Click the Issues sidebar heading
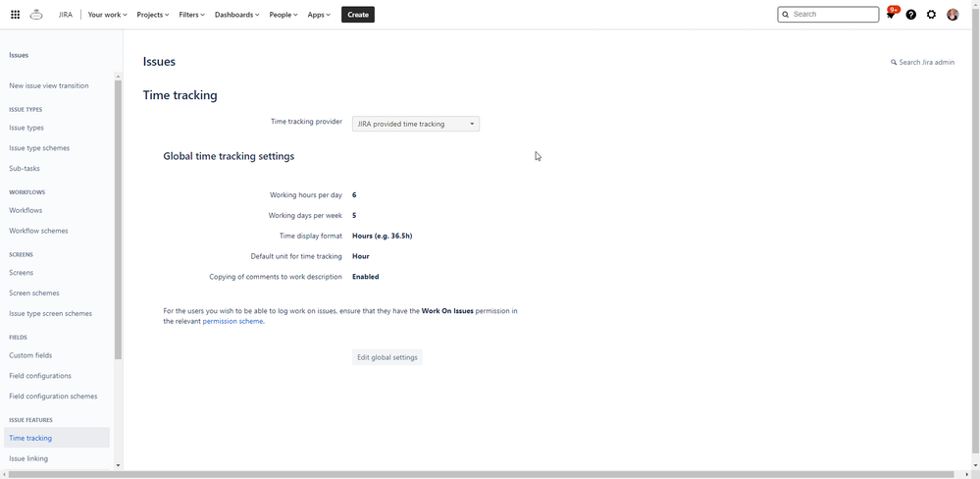Image resolution: width=980 pixels, height=479 pixels. tap(19, 55)
